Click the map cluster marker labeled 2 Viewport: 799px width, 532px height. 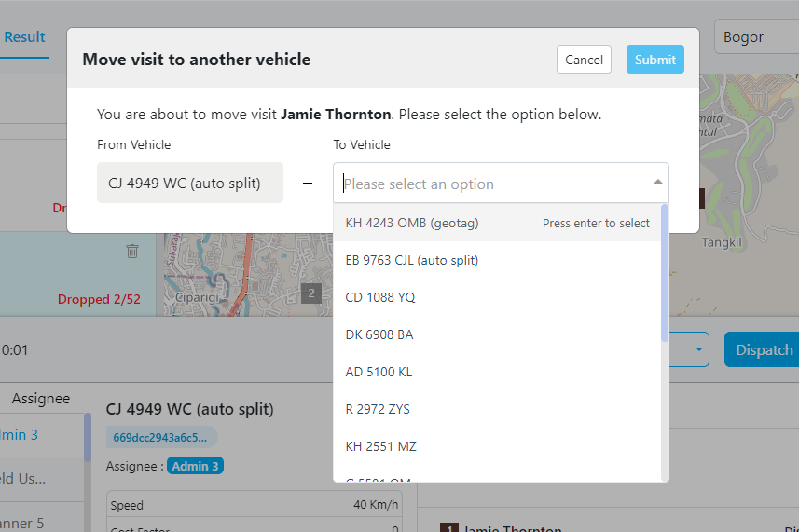click(311, 293)
